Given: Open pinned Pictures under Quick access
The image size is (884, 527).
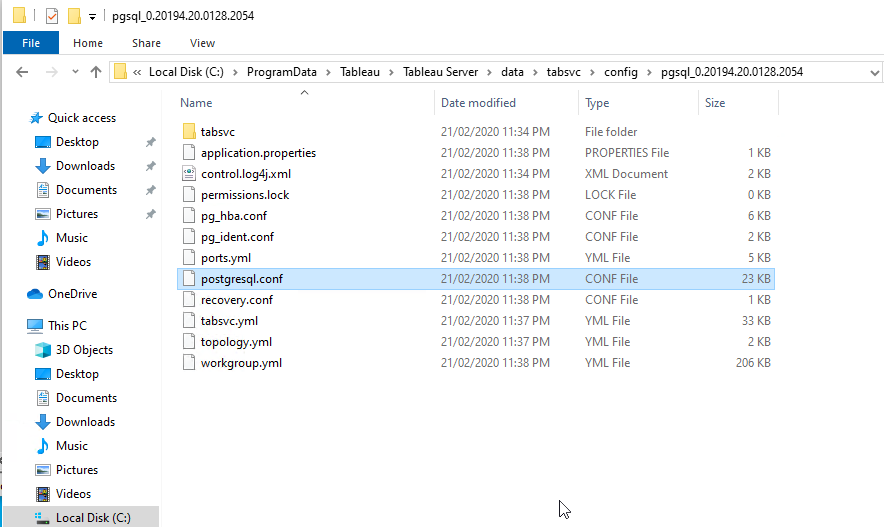Looking at the screenshot, I should (77, 214).
